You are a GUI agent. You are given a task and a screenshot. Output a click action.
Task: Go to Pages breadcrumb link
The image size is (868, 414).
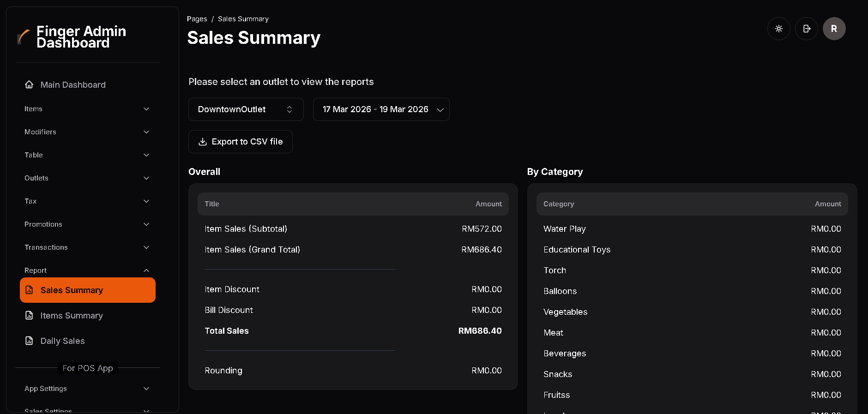click(197, 19)
